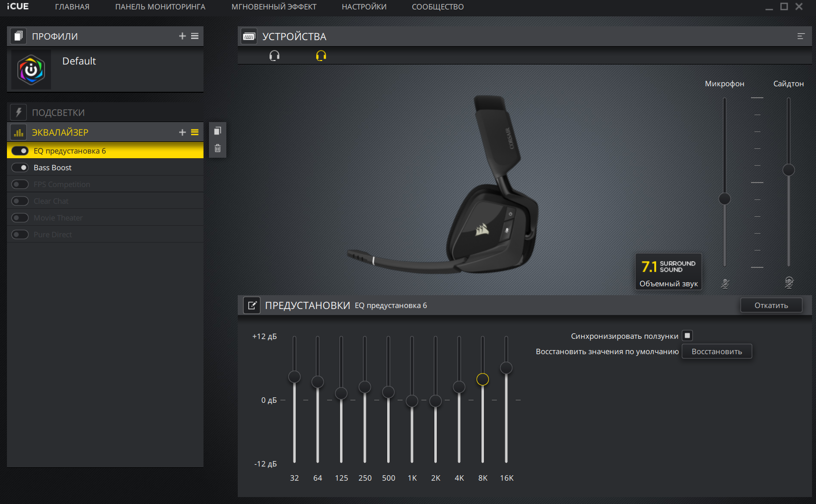The image size is (816, 504).
Task: Select the Default profile
Action: 105,70
